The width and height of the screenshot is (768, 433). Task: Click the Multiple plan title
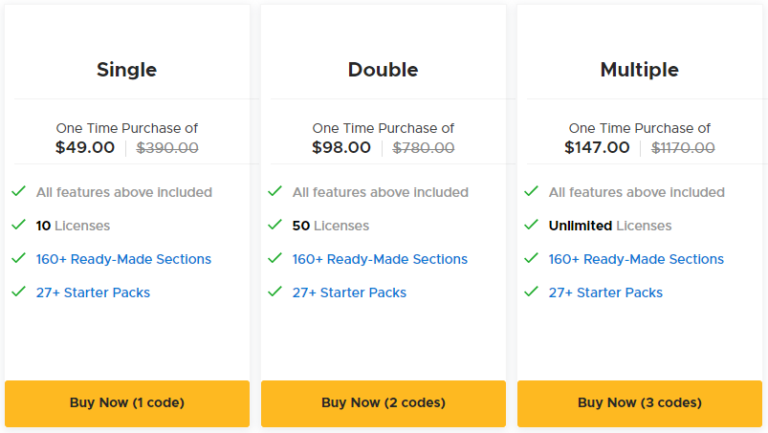[x=639, y=70]
